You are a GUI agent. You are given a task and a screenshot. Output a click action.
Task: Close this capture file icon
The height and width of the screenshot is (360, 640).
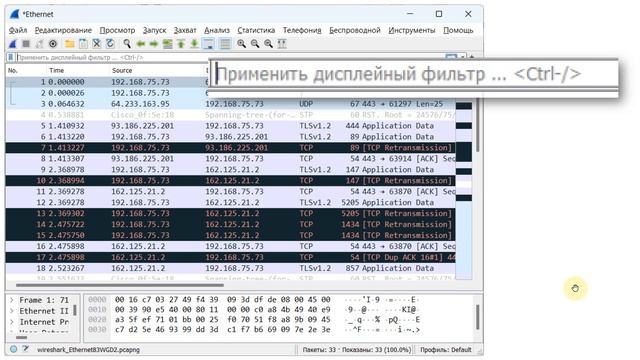[x=96, y=44]
